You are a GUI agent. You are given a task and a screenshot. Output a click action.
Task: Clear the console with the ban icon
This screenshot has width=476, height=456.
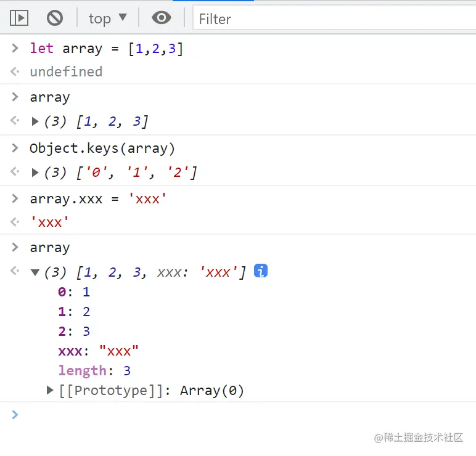coord(55,18)
